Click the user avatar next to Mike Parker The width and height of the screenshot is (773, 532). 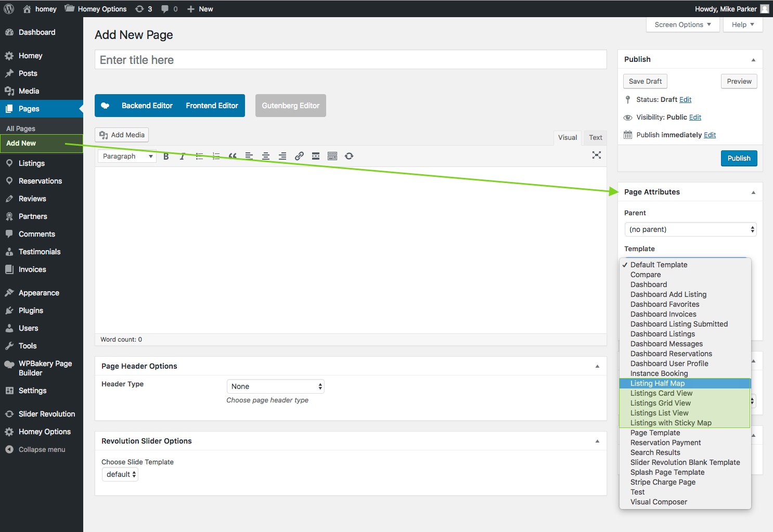(x=765, y=9)
